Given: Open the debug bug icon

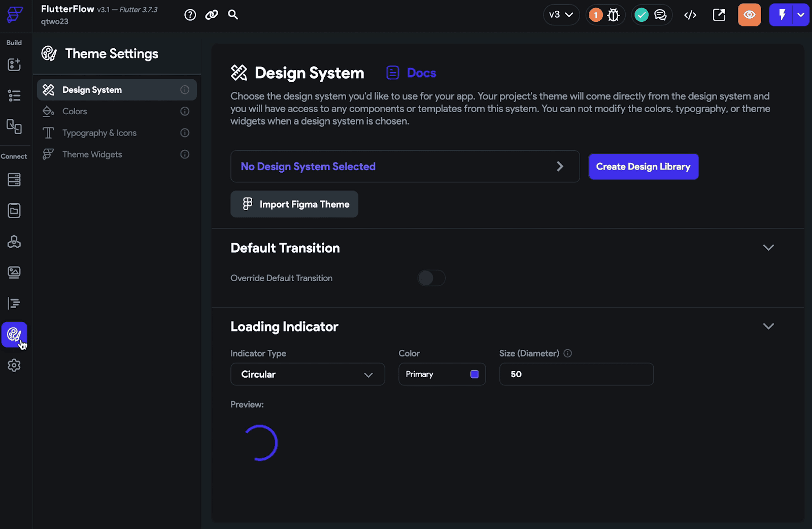Looking at the screenshot, I should pos(614,15).
